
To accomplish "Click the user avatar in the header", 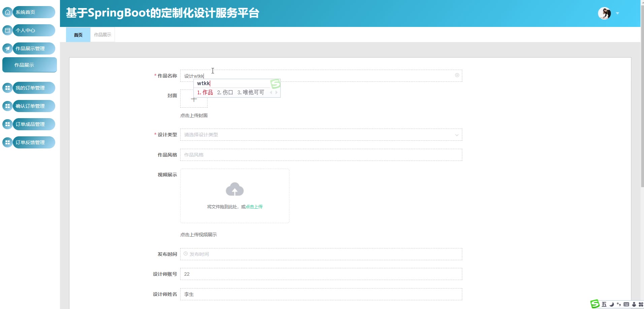I will pos(605,13).
